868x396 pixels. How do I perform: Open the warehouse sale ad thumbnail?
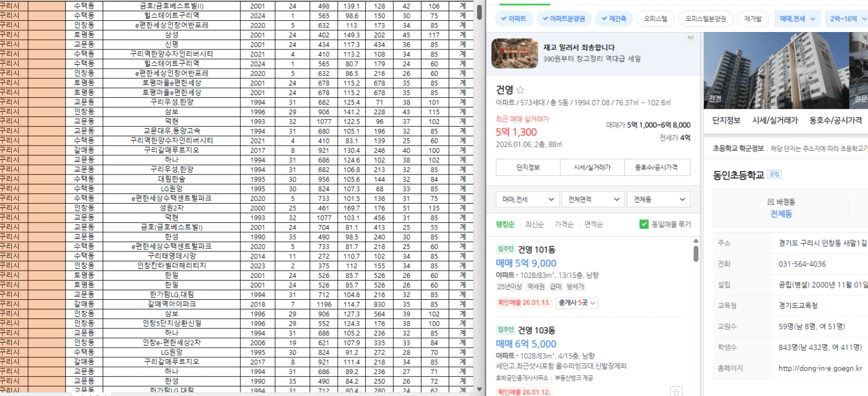513,53
